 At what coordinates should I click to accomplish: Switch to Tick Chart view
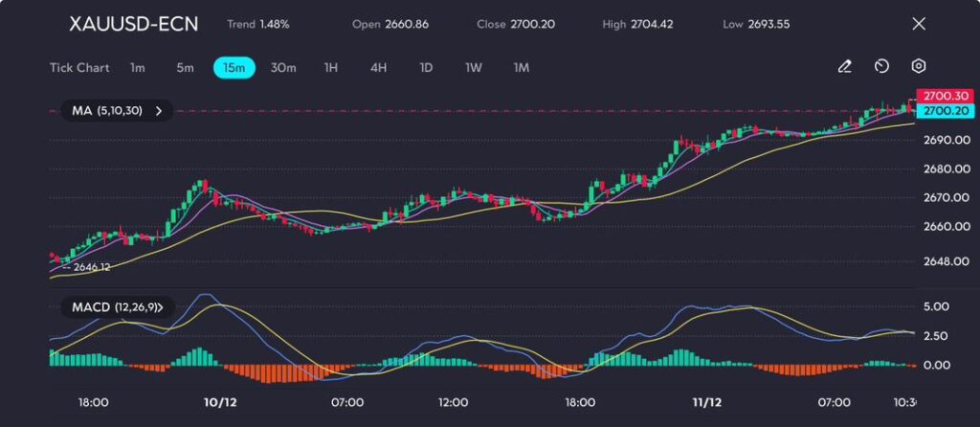(x=78, y=68)
